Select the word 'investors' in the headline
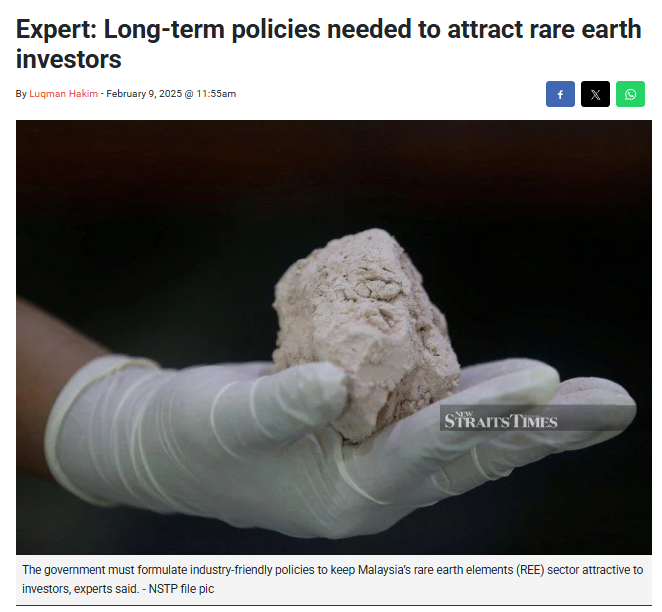The width and height of the screenshot is (662, 612). point(69,59)
